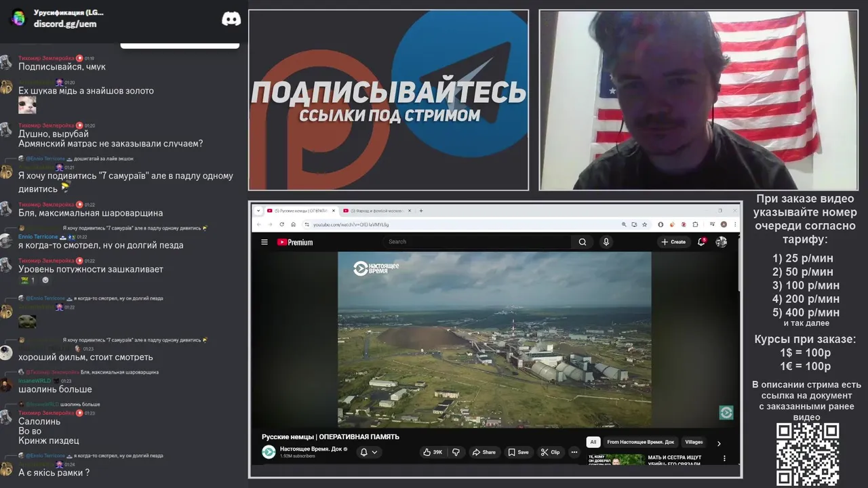Viewport: 868px width, 488px height.
Task: Click the QR code in overlay
Action: (x=808, y=454)
